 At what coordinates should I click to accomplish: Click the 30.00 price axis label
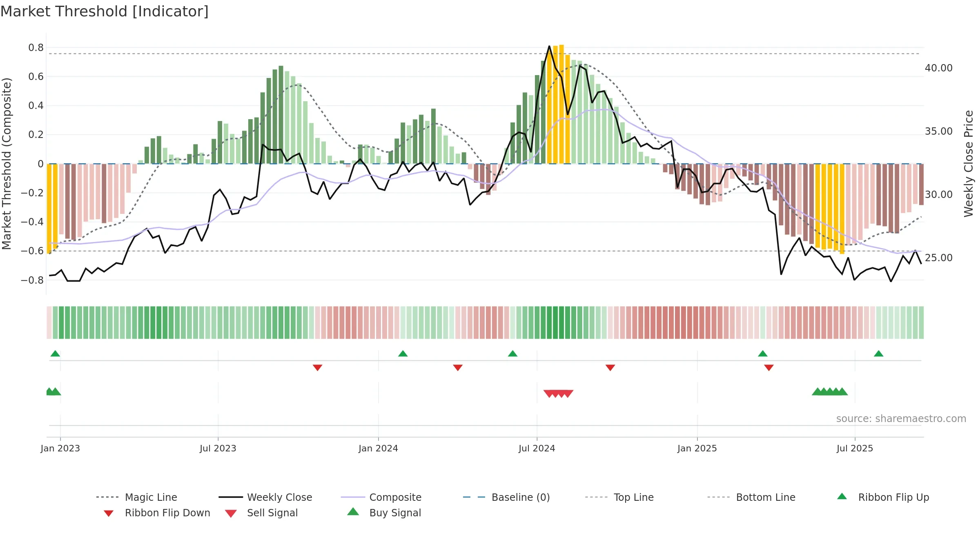[x=938, y=195]
